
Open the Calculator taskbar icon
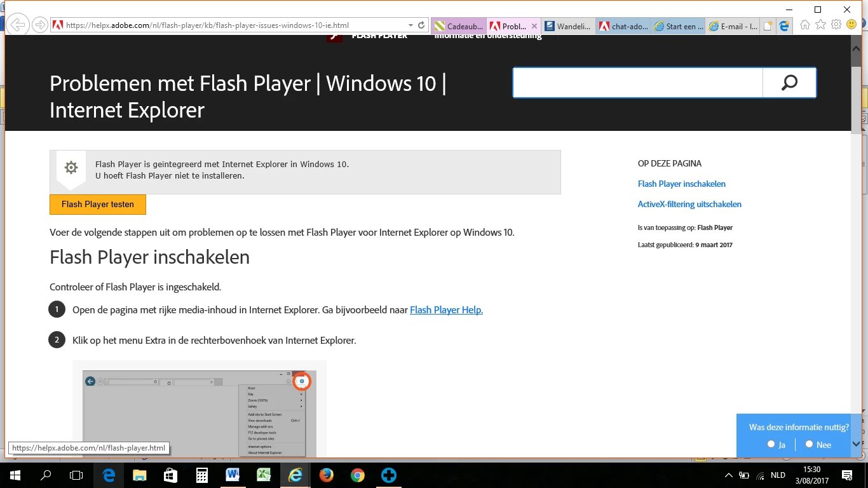coord(202,475)
